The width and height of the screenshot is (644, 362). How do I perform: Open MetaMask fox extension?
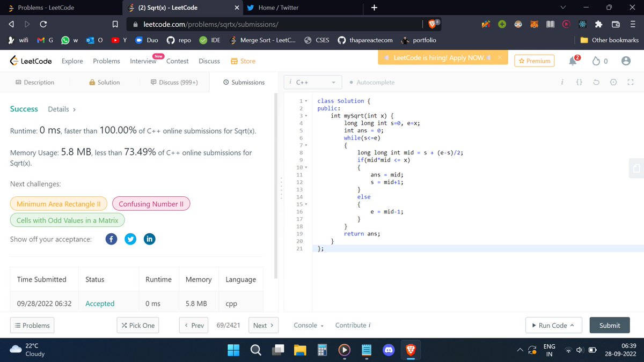534,24
